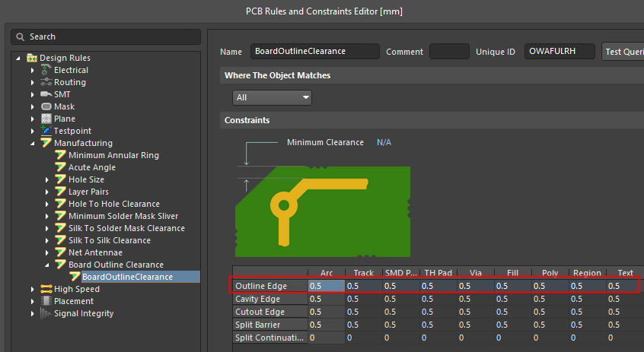The width and height of the screenshot is (644, 352).
Task: Click the High Speed category icon
Action: (x=46, y=289)
